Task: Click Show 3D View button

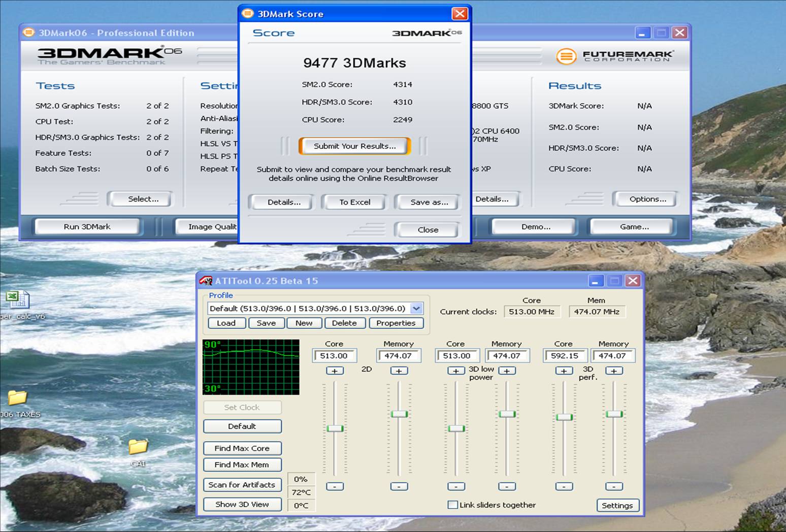Action: (x=242, y=504)
